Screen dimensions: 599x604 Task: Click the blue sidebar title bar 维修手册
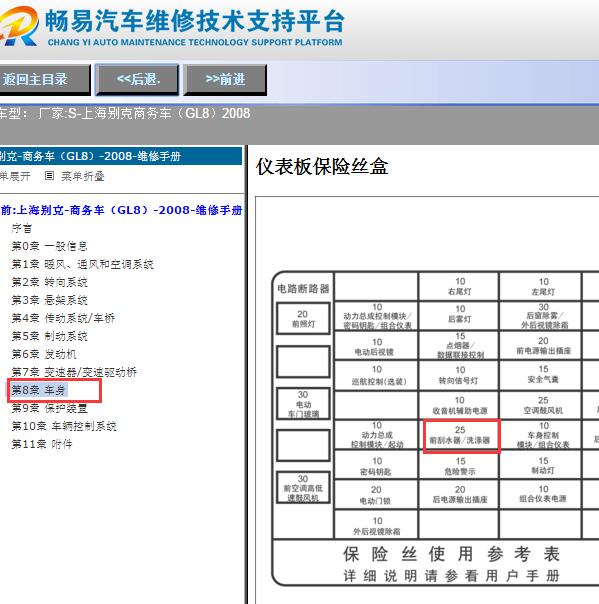pos(121,156)
